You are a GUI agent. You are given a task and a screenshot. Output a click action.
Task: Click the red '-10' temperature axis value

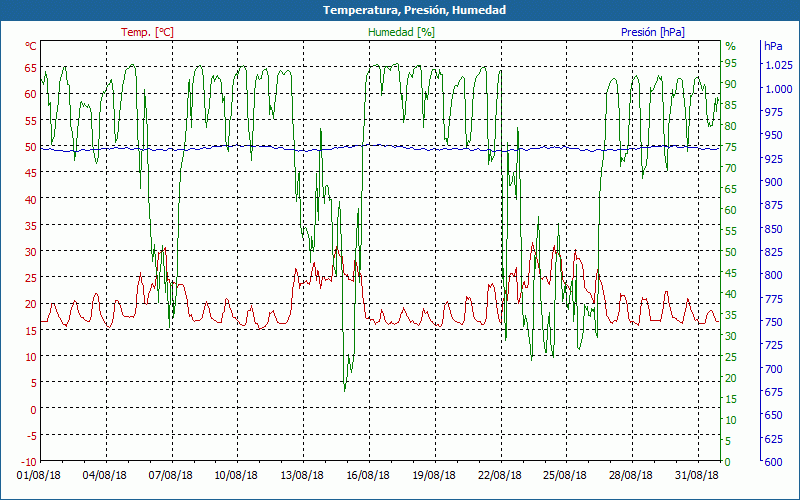[29, 462]
